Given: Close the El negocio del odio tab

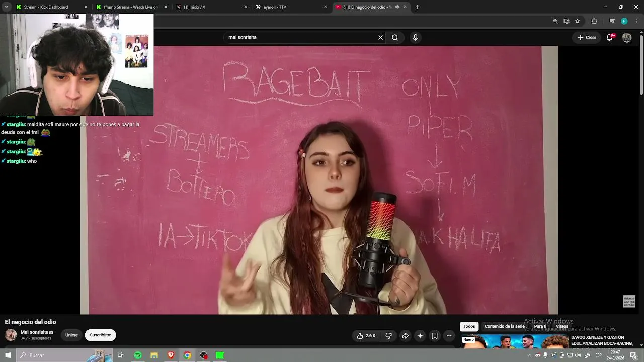Looking at the screenshot, I should click(405, 7).
